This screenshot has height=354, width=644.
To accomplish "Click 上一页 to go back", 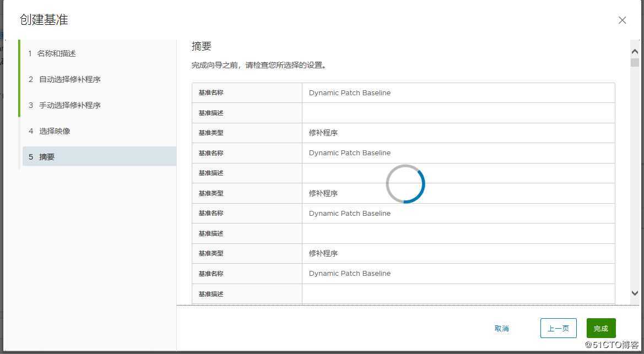I will tap(558, 328).
